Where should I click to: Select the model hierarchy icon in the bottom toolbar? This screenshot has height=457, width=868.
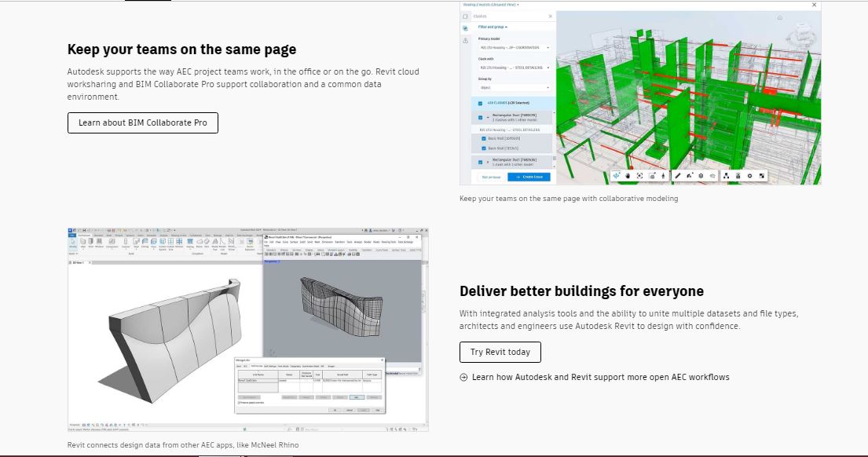tap(726, 176)
